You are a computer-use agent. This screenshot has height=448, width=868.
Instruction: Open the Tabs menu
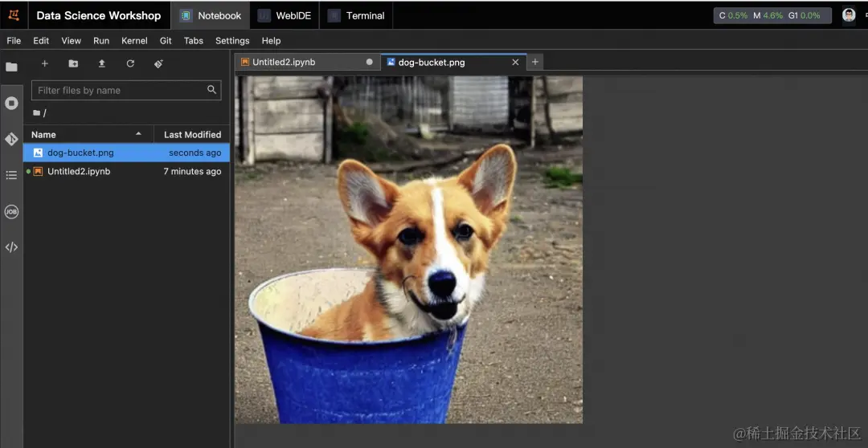pyautogui.click(x=193, y=40)
